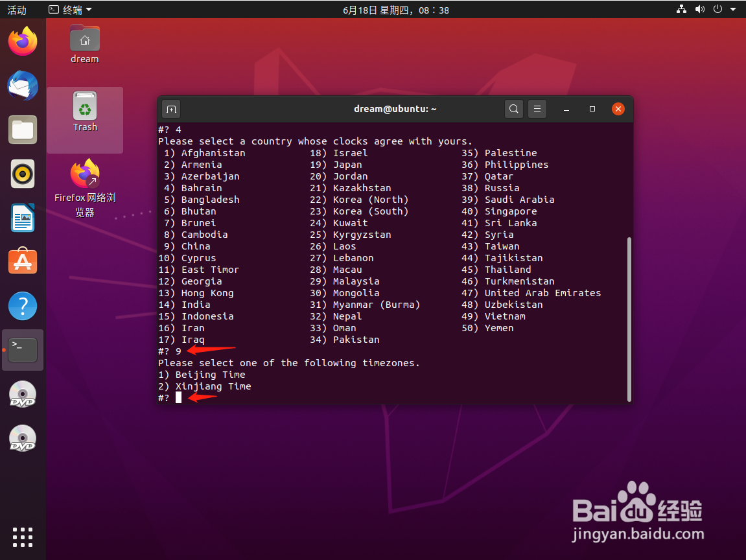Click the "Korea (South)" entry

click(371, 211)
